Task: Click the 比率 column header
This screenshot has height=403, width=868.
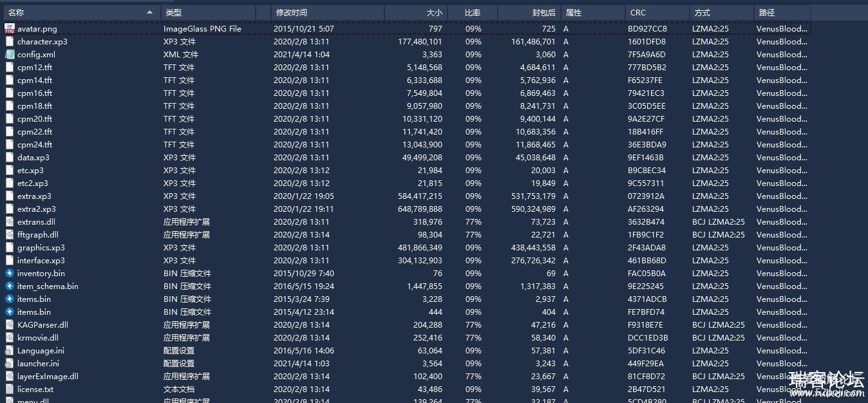Action: 473,12
